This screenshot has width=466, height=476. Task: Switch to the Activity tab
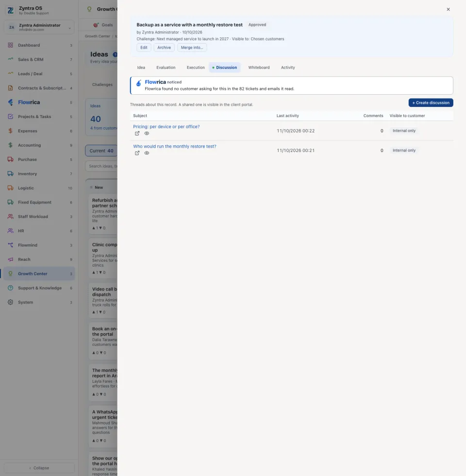tap(288, 68)
